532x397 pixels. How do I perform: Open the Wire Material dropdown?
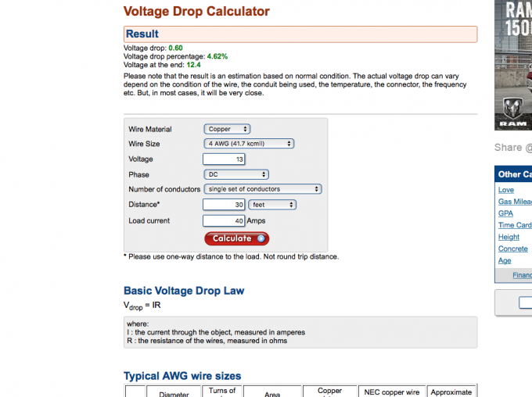pos(227,129)
